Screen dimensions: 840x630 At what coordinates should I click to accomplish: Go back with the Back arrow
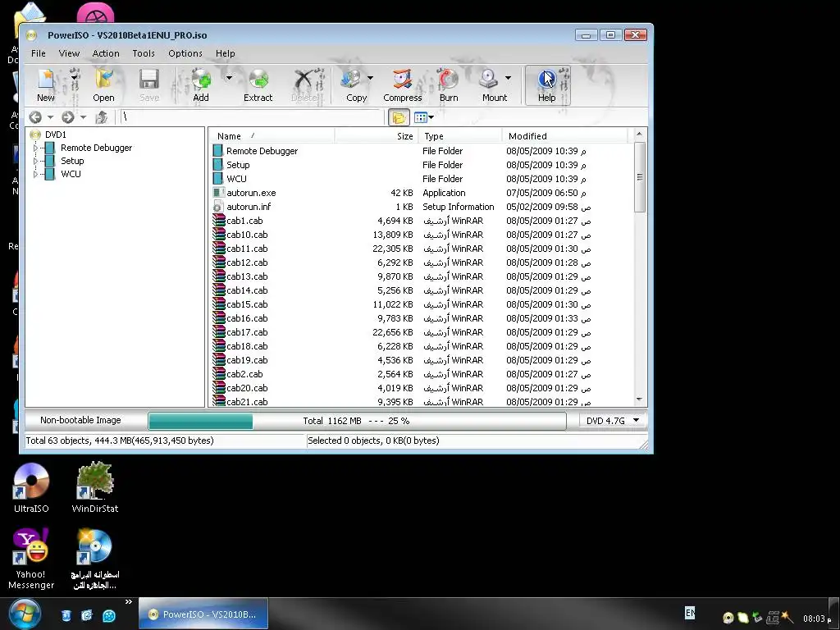pos(35,117)
